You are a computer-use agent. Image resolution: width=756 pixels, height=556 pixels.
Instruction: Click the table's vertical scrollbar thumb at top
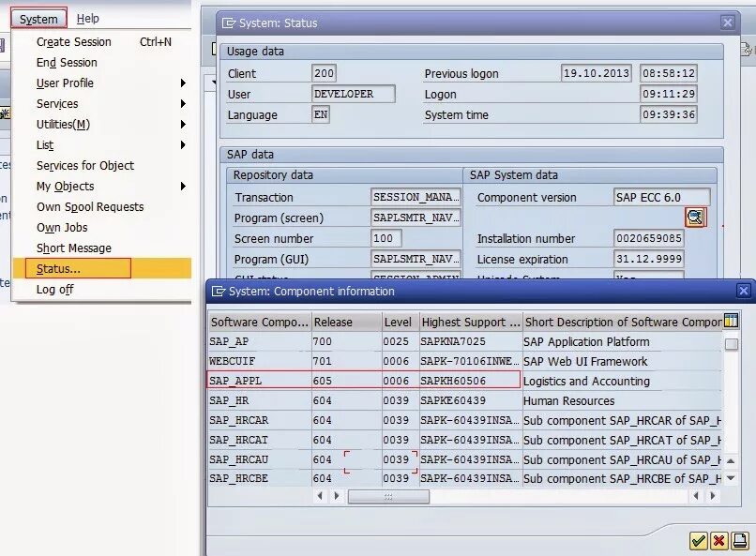coord(731,344)
